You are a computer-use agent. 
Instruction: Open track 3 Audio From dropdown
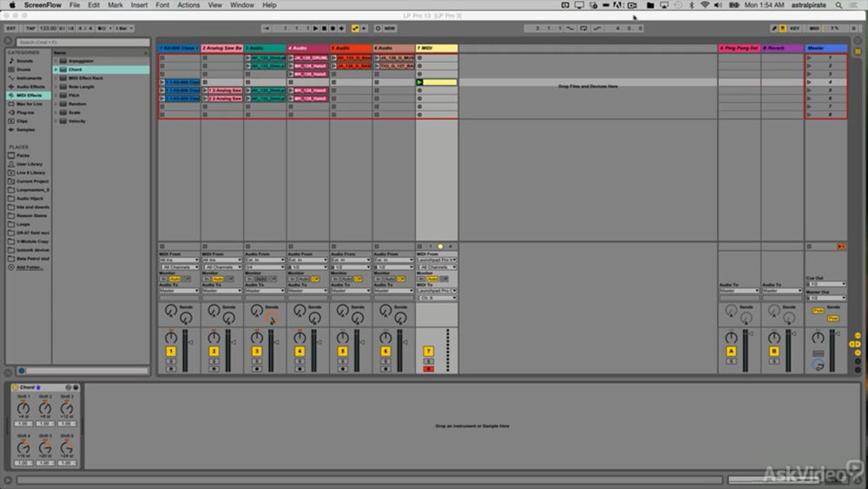point(265,261)
